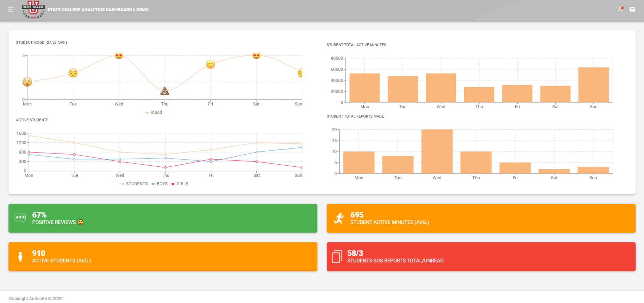The image size is (644, 303).
Task: Toggle the GIRLS series in legend
Action: click(x=180, y=184)
